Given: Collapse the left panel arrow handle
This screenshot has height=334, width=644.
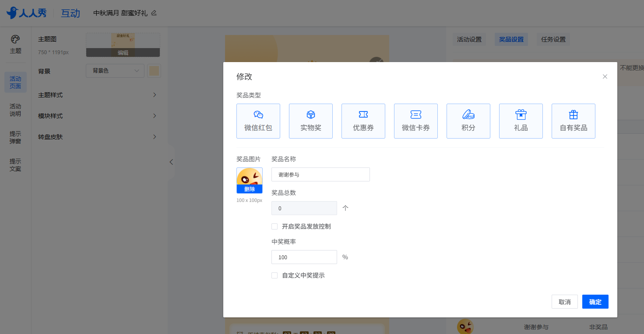Looking at the screenshot, I should click(171, 162).
